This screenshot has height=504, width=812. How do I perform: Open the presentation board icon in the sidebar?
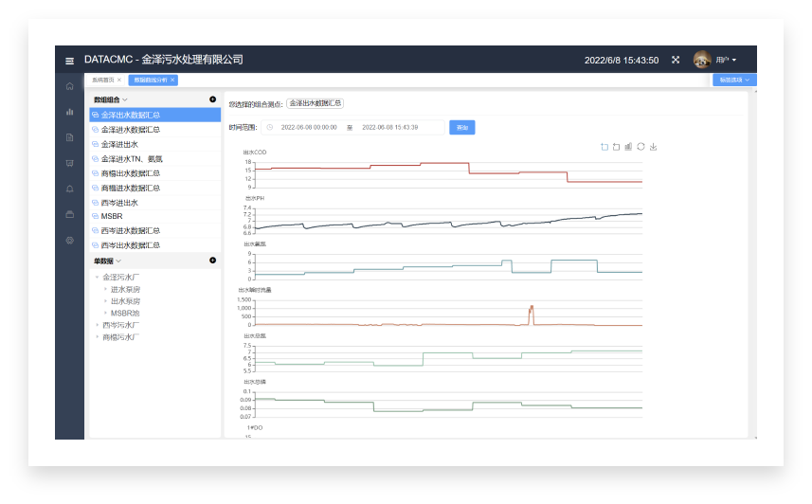pos(69,163)
